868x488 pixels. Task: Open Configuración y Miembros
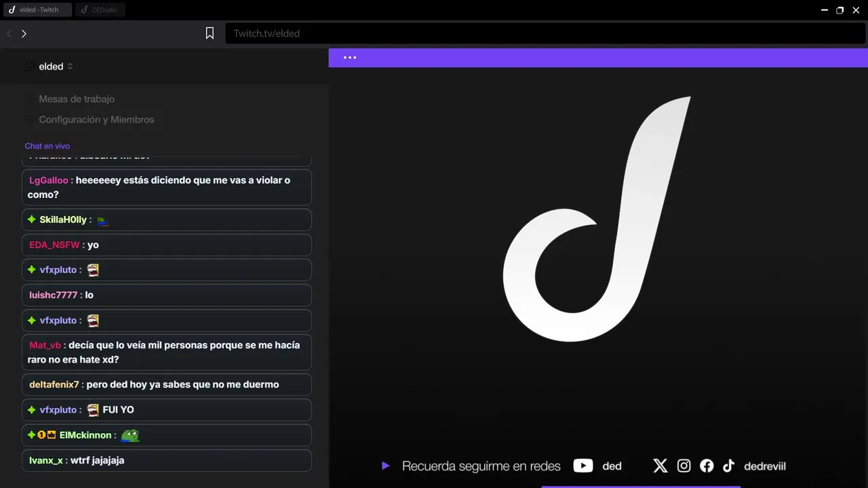tap(96, 119)
